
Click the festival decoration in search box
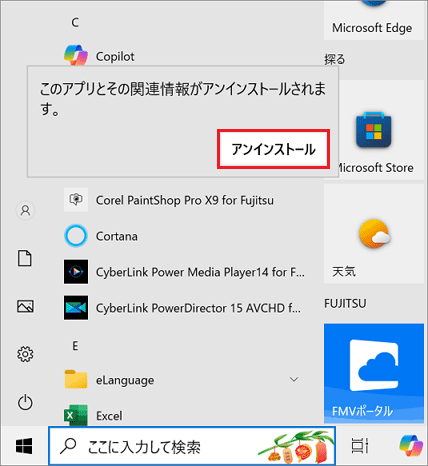pos(296,447)
